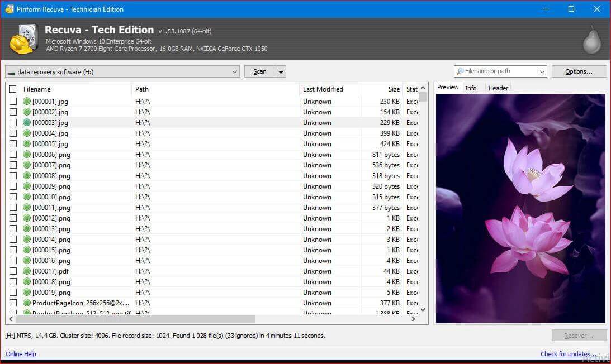
Task: Expand the Scan button dropdown arrow
Action: [x=281, y=71]
